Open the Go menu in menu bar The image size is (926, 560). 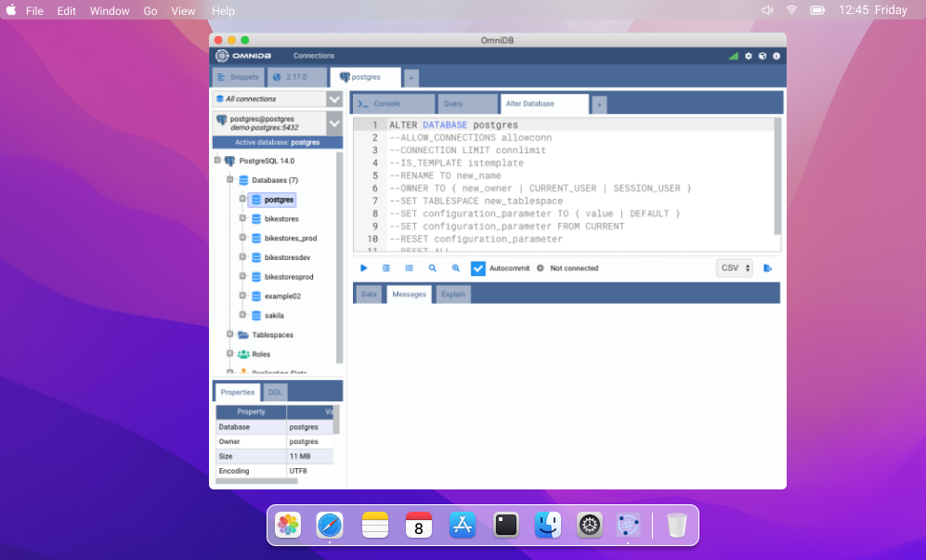pyautogui.click(x=150, y=10)
